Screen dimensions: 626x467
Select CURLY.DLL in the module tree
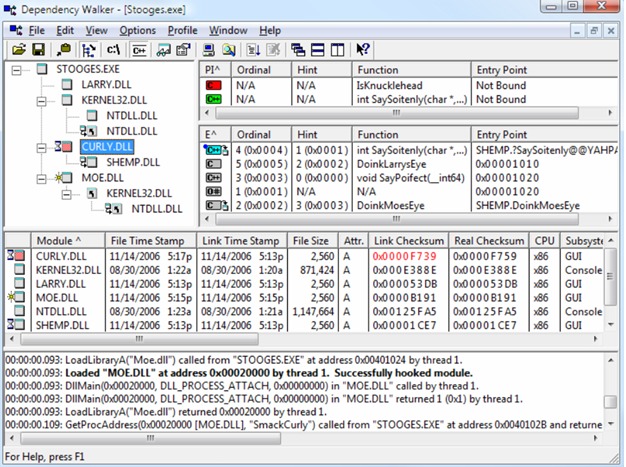click(107, 147)
